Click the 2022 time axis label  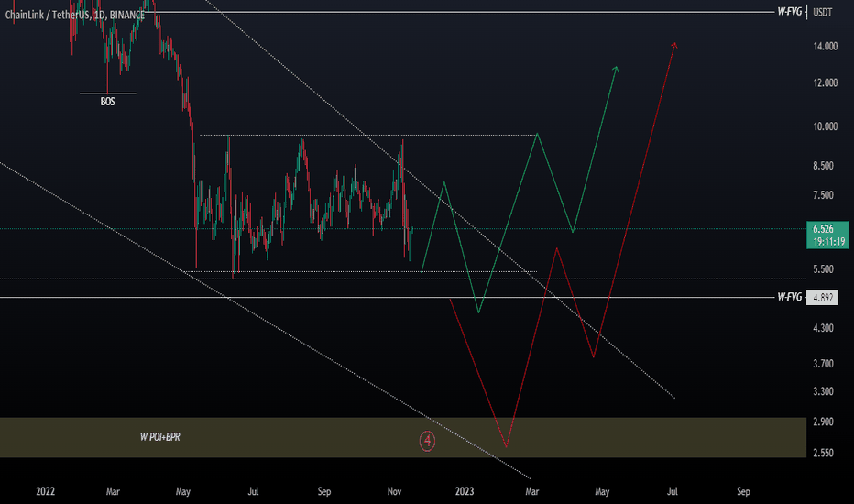[45, 491]
